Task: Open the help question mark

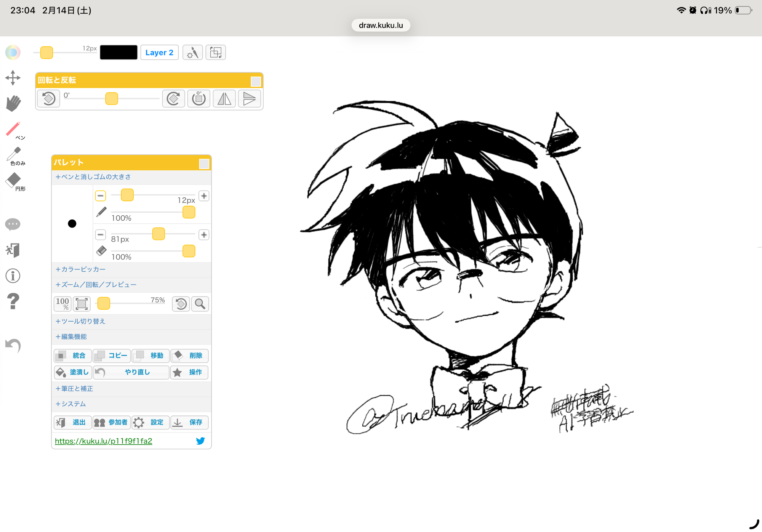Action: tap(13, 301)
